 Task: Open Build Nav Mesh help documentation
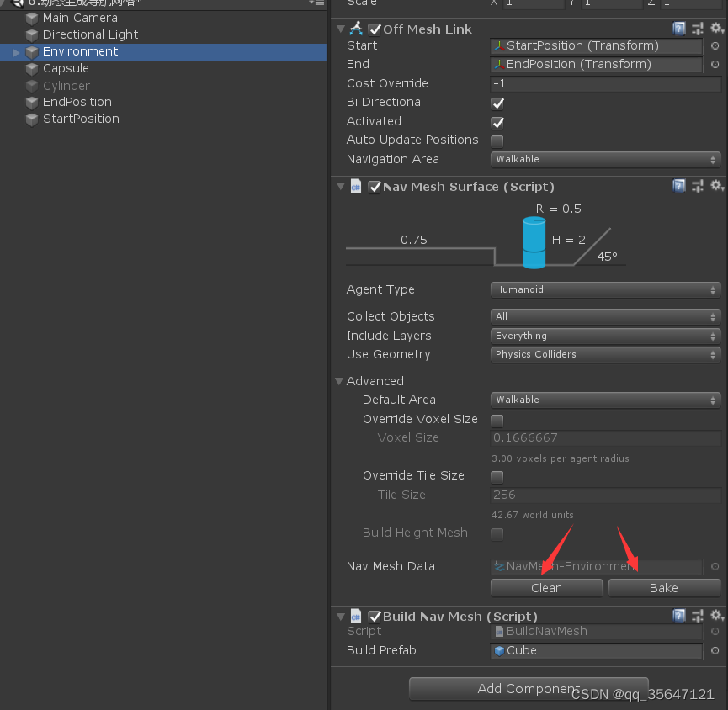coord(679,615)
